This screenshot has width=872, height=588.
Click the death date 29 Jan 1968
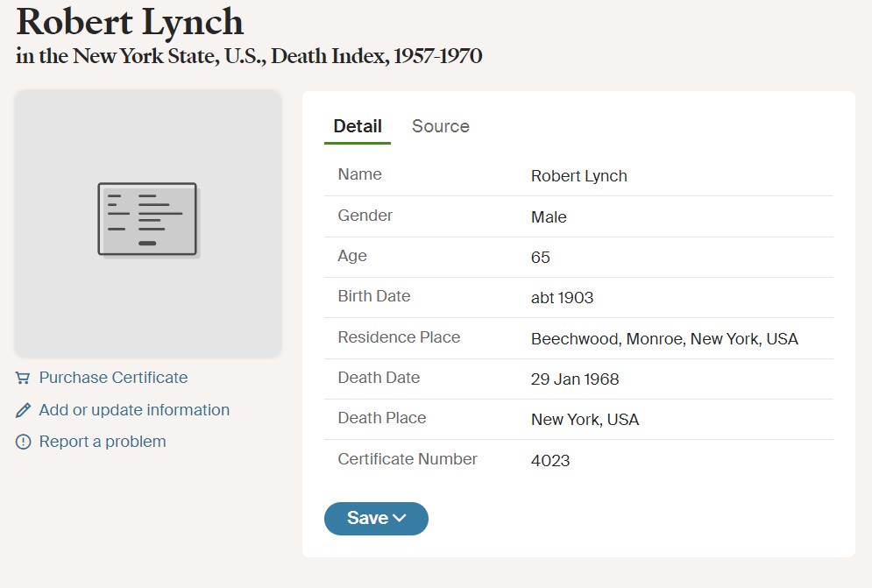pos(574,379)
